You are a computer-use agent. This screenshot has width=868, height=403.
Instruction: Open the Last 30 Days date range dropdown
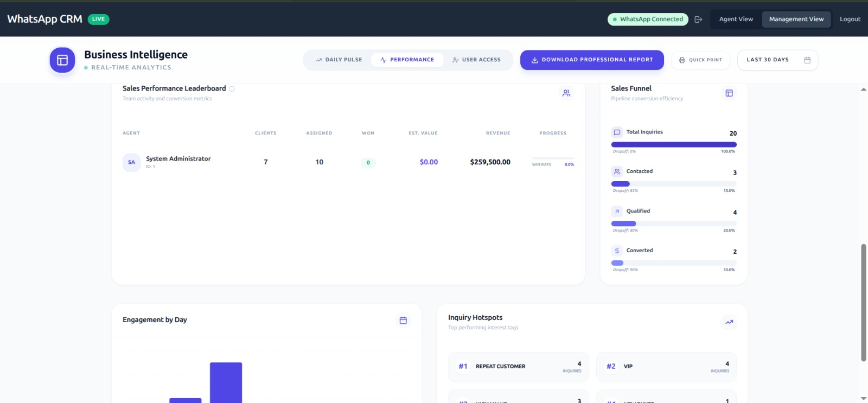pyautogui.click(x=777, y=60)
